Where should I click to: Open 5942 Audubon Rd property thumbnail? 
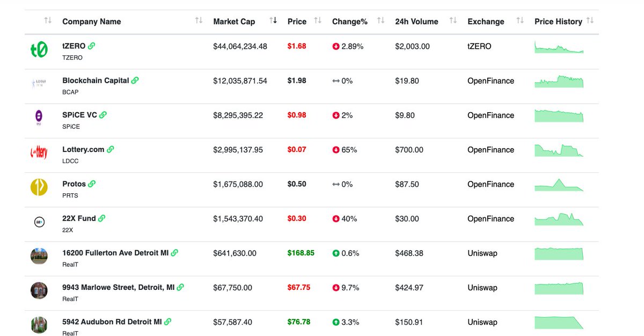[x=39, y=325]
